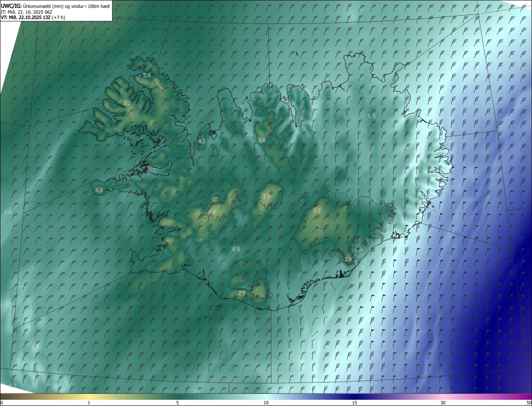Image resolution: width=532 pixels, height=406 pixels.
Task: Click the 6.7 value near Breiðafjörður
Action: point(151,170)
